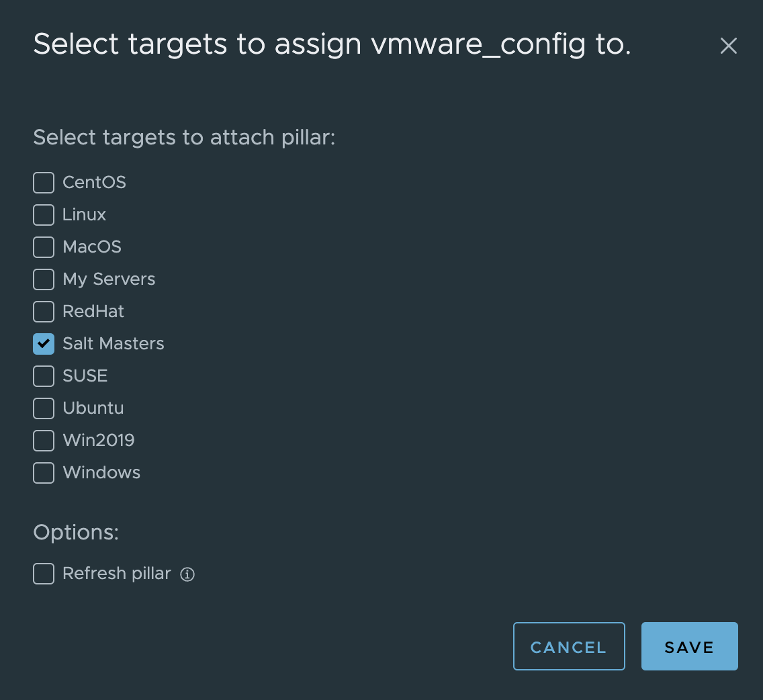Tick the MacOS target checkbox
This screenshot has height=700, width=763.
pos(44,247)
